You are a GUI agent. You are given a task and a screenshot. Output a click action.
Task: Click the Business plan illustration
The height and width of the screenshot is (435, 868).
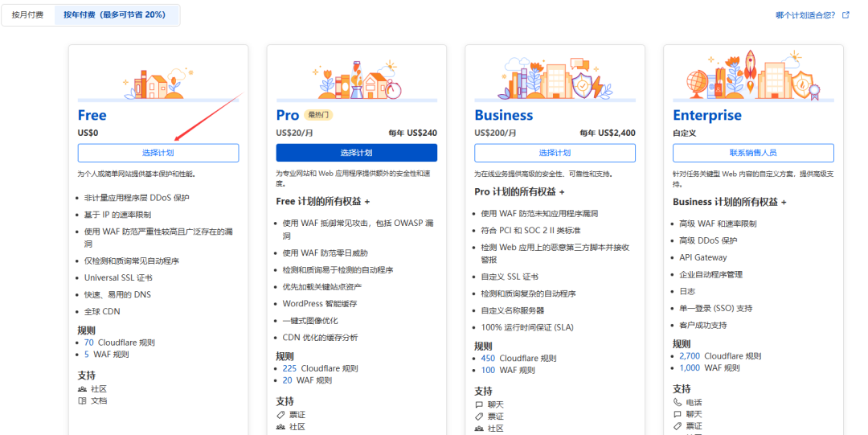pos(555,79)
